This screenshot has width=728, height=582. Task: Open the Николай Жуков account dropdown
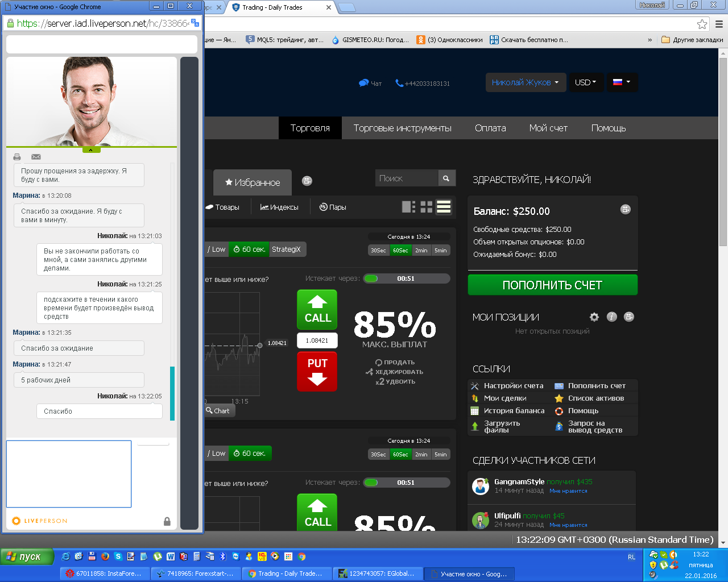[x=525, y=82]
